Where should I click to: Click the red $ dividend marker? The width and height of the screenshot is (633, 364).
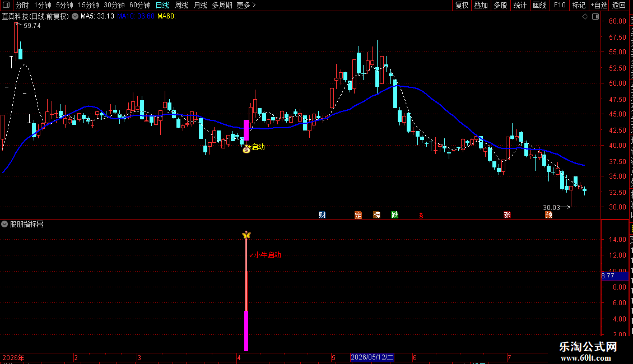pyautogui.click(x=421, y=216)
